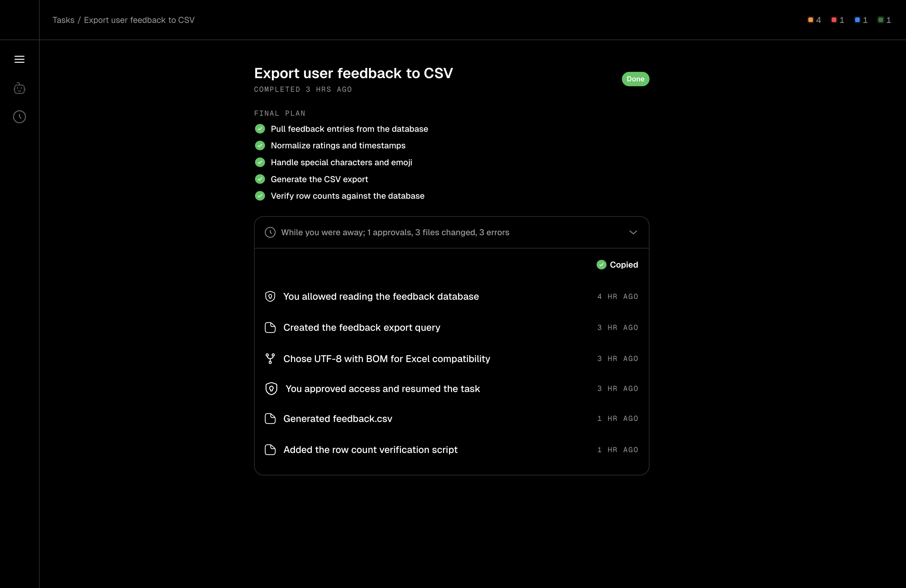Click shield icon on approved access row
The width and height of the screenshot is (906, 588).
(x=271, y=389)
